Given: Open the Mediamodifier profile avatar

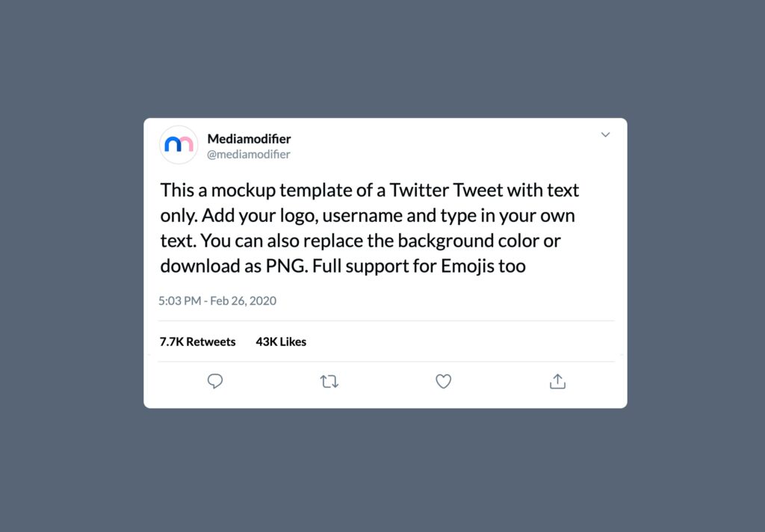Looking at the screenshot, I should 179,144.
